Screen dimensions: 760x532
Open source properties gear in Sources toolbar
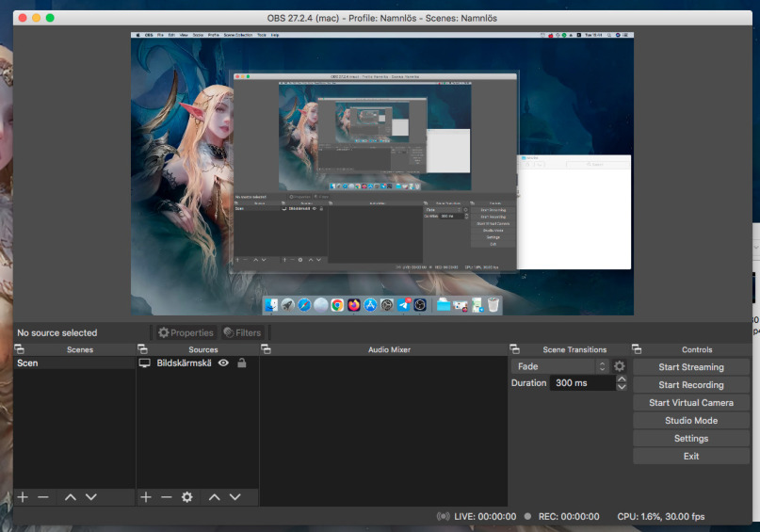pos(186,497)
